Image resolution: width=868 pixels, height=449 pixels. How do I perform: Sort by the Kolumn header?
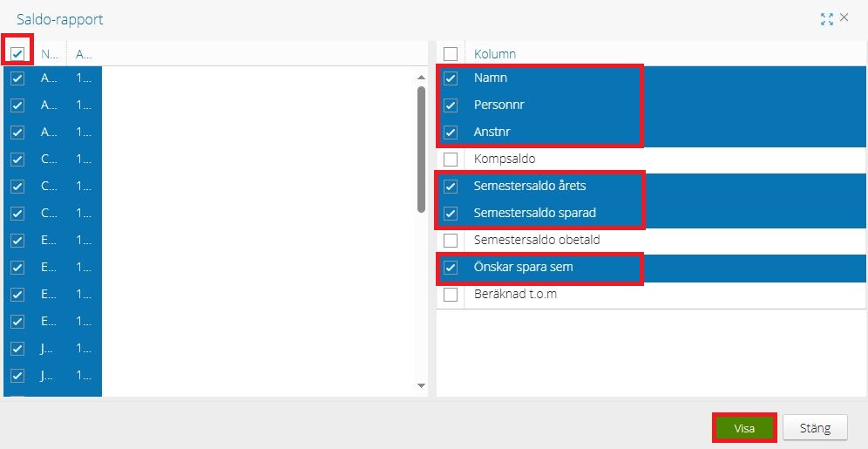coord(495,54)
